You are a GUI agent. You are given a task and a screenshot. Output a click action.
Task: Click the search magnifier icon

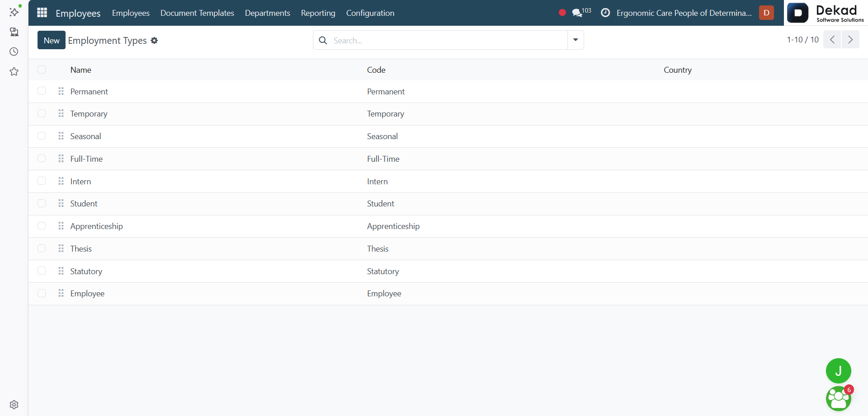323,40
